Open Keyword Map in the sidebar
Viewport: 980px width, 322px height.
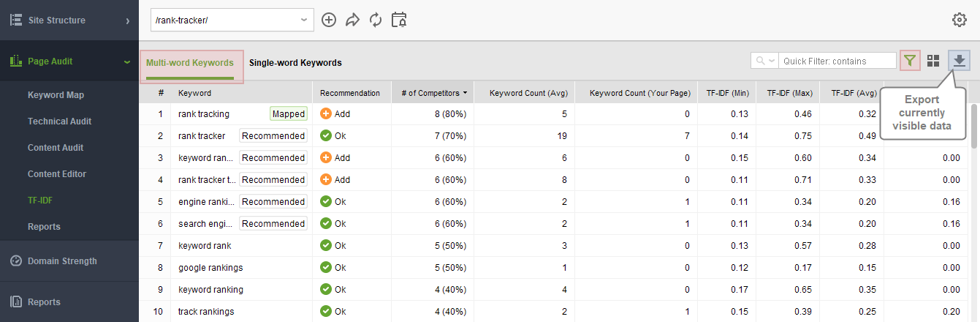point(56,95)
